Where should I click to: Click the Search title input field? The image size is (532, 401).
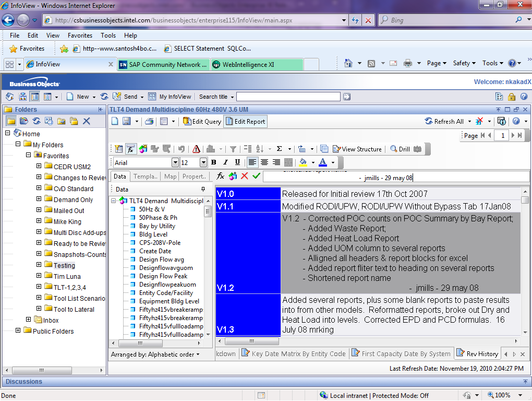click(288, 97)
